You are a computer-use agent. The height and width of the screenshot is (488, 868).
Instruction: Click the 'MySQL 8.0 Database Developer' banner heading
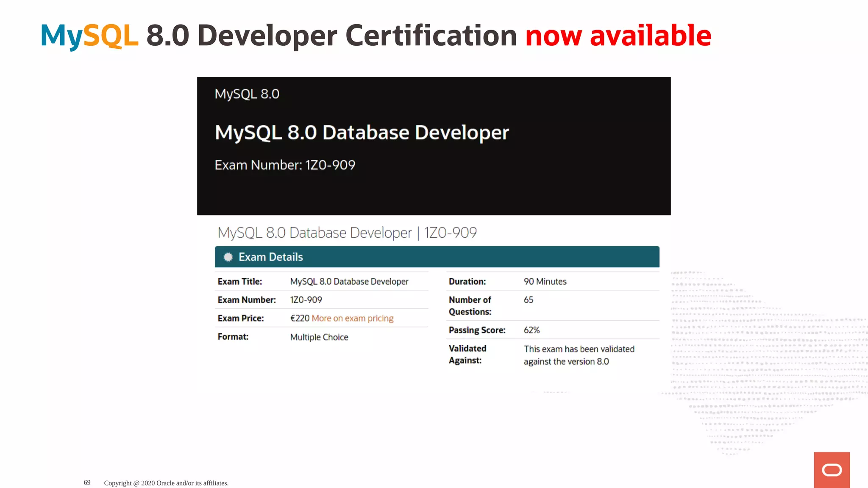point(362,133)
